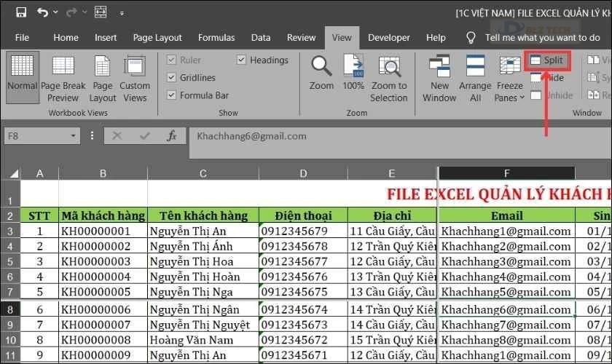The height and width of the screenshot is (364, 612).
Task: Select column B header
Action: (x=103, y=173)
